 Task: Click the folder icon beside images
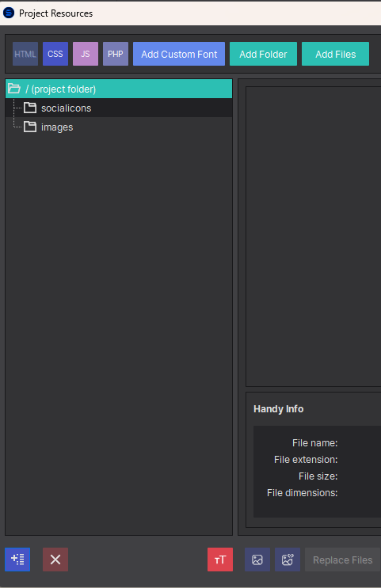click(30, 127)
